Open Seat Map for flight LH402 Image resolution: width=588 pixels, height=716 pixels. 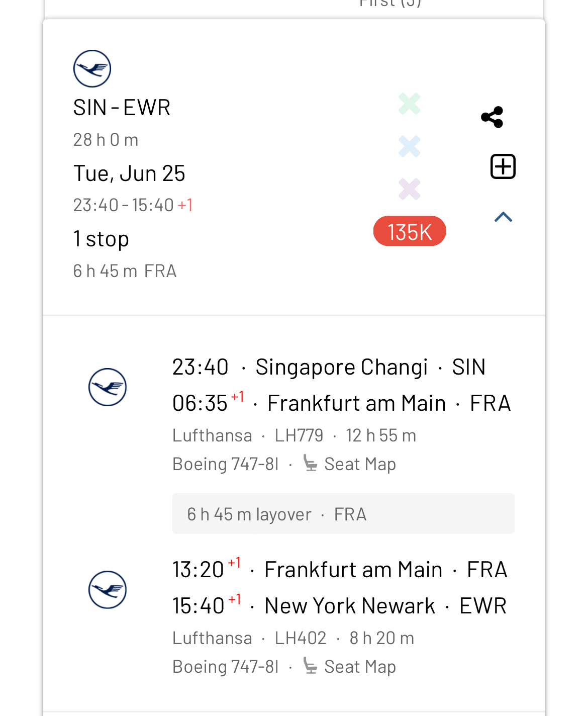360,667
